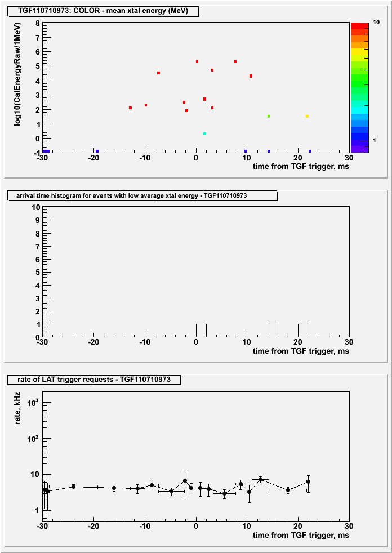Click the log10(CalEnergyRaw/1MeV) axis label

tap(17, 74)
